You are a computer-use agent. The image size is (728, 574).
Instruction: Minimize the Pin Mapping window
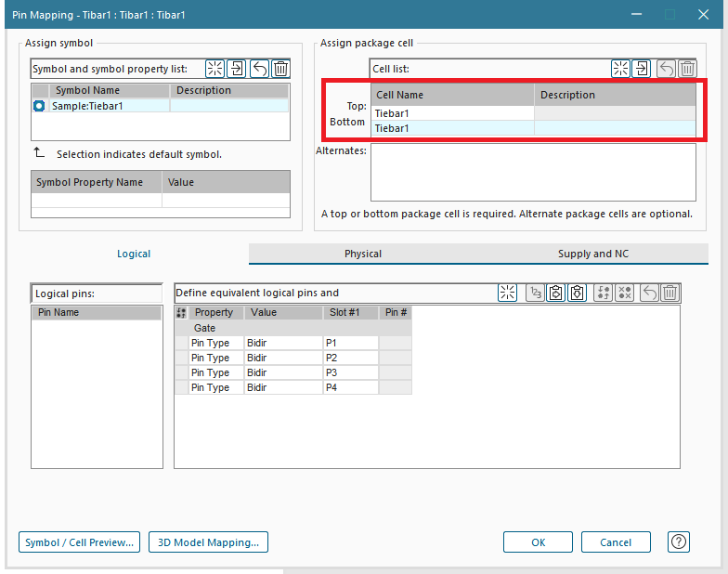click(637, 15)
